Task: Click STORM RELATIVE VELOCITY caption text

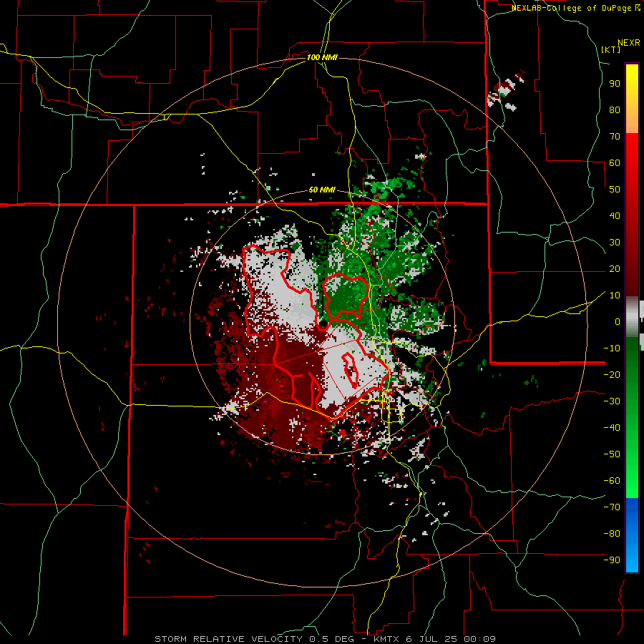Action: pyautogui.click(x=228, y=639)
